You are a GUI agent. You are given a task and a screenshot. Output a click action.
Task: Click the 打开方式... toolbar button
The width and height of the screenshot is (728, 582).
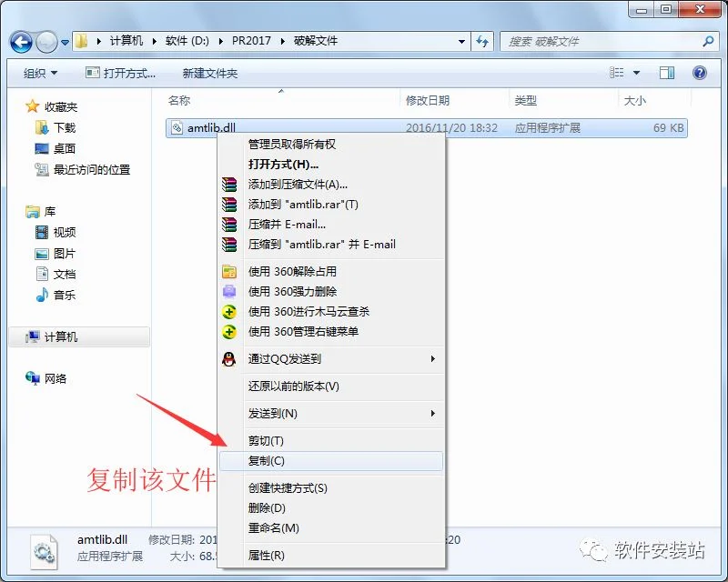pyautogui.click(x=121, y=73)
